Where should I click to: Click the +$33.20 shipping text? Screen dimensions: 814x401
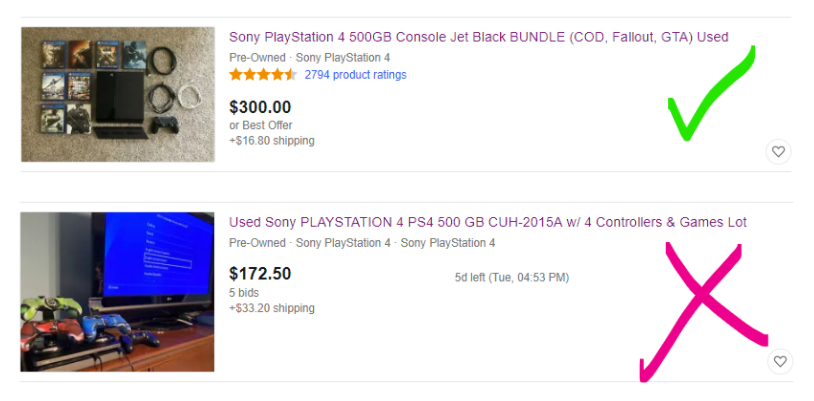tap(271, 308)
